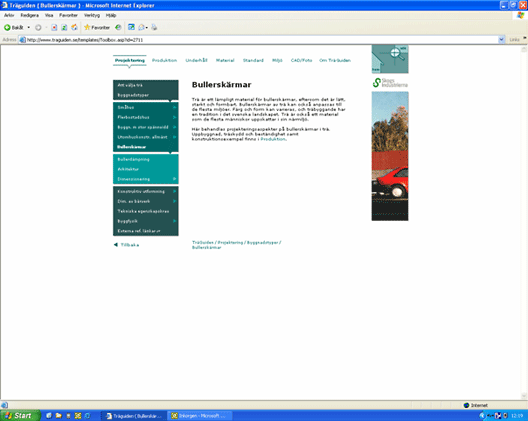The image size is (528, 421).
Task: Open the address bar dropdown arrow
Action: 501,40
